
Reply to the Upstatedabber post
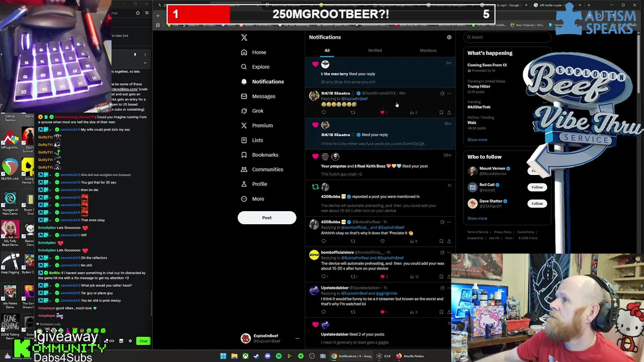tap(324, 312)
